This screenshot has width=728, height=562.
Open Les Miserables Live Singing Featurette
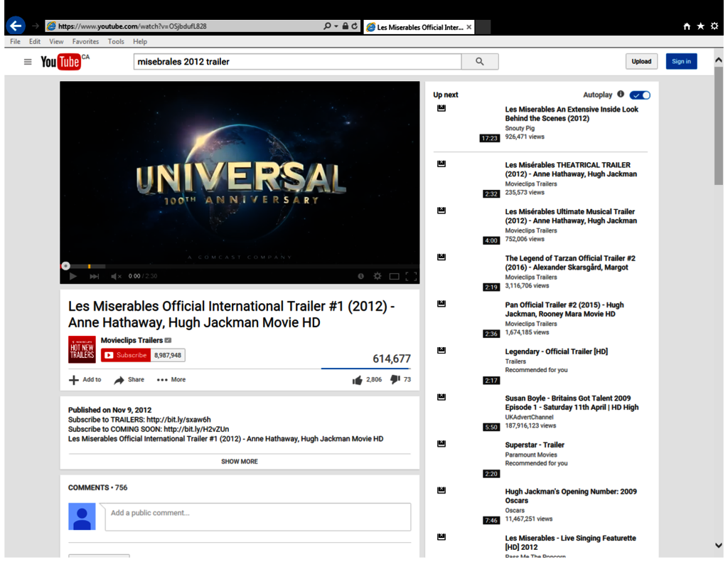[x=571, y=543]
